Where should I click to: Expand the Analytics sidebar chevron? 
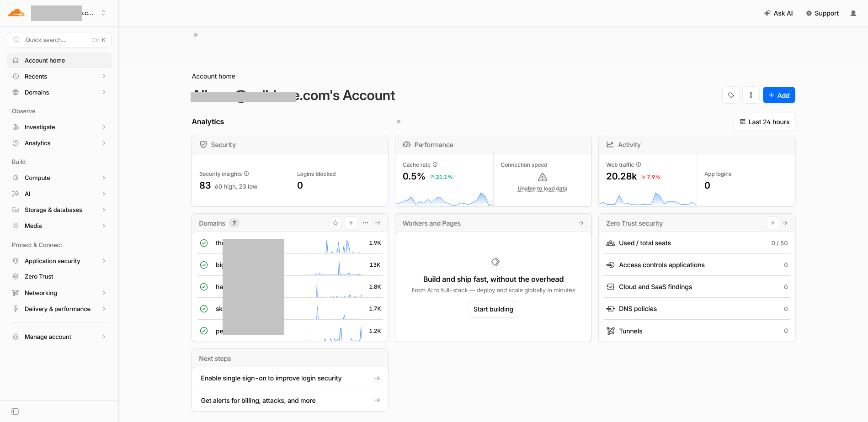pos(104,143)
